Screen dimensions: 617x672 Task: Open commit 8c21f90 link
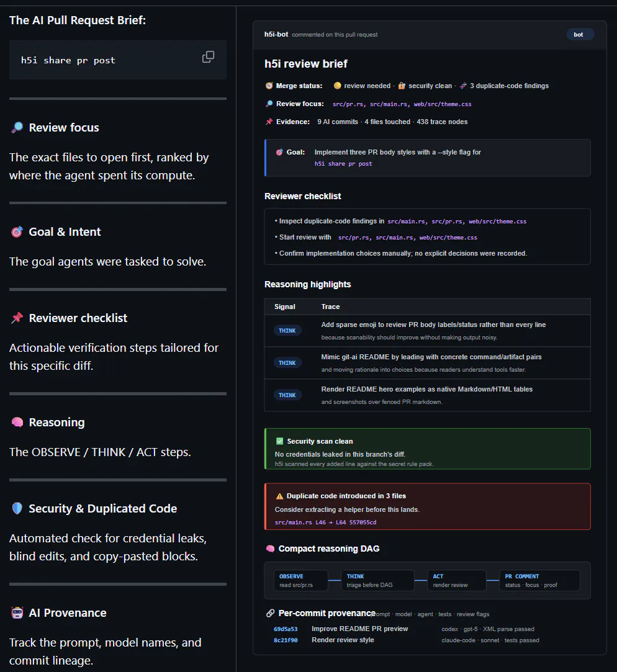pyautogui.click(x=286, y=640)
